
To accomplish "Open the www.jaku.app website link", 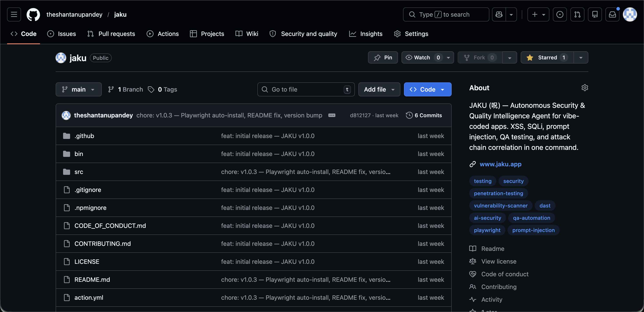I will pos(500,164).
